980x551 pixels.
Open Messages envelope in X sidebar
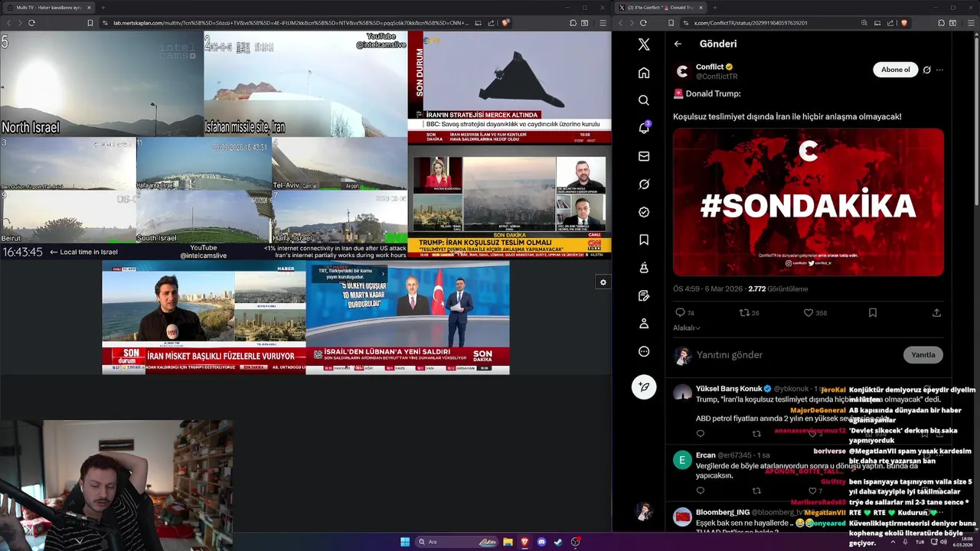pos(644,156)
